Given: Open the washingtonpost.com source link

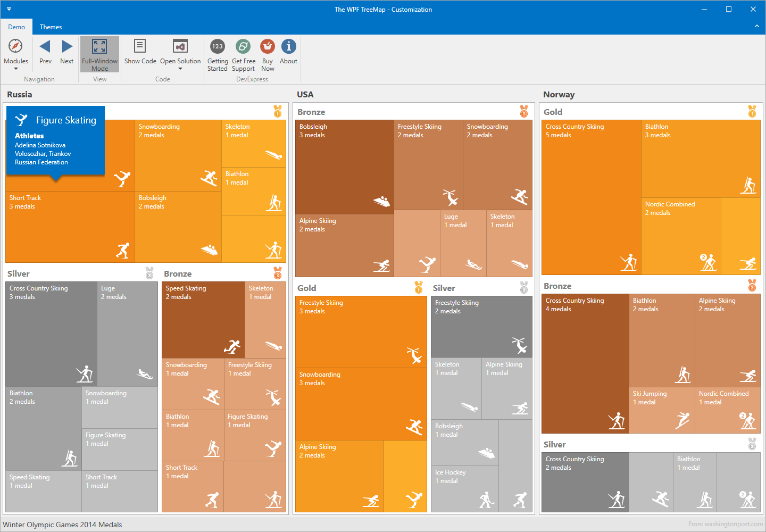Looking at the screenshot, I should click(727, 525).
